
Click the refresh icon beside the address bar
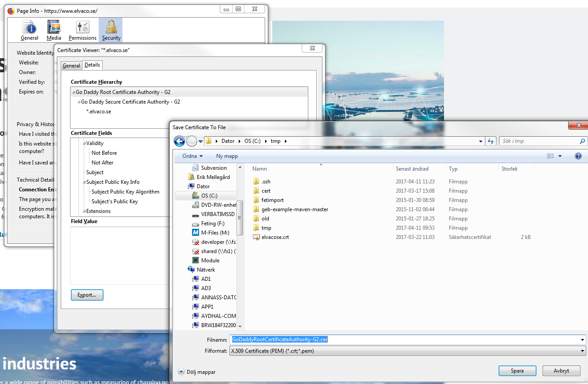click(x=491, y=142)
